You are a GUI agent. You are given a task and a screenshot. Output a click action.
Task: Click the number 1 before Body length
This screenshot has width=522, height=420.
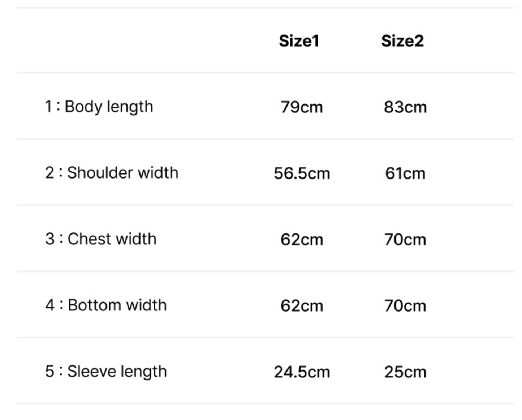click(48, 107)
